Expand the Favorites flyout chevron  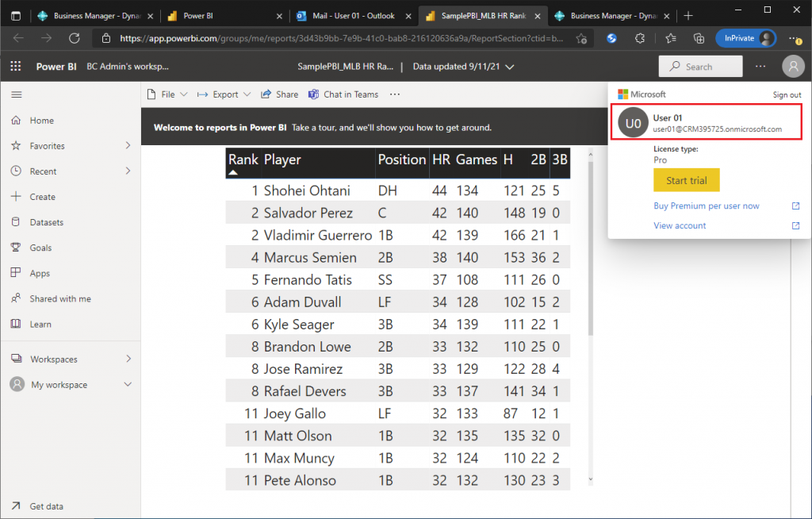[x=128, y=146]
